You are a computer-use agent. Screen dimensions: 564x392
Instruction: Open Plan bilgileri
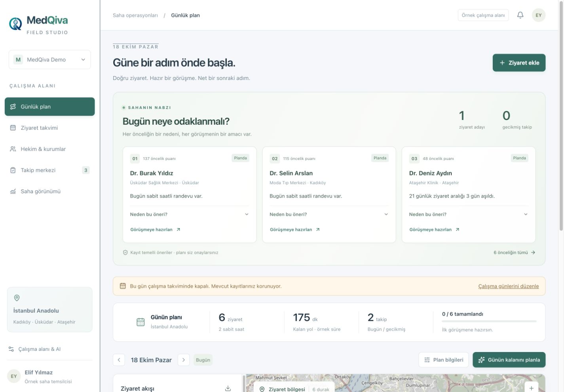point(444,360)
